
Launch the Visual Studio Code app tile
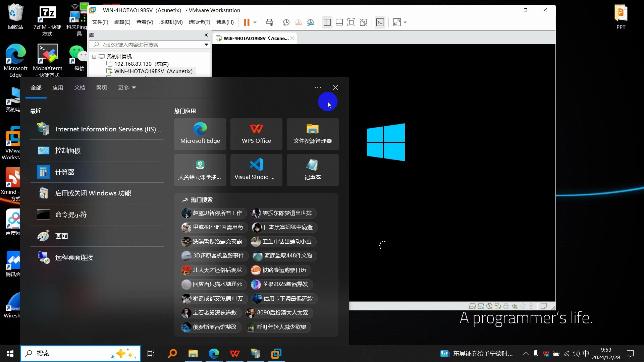point(256,170)
